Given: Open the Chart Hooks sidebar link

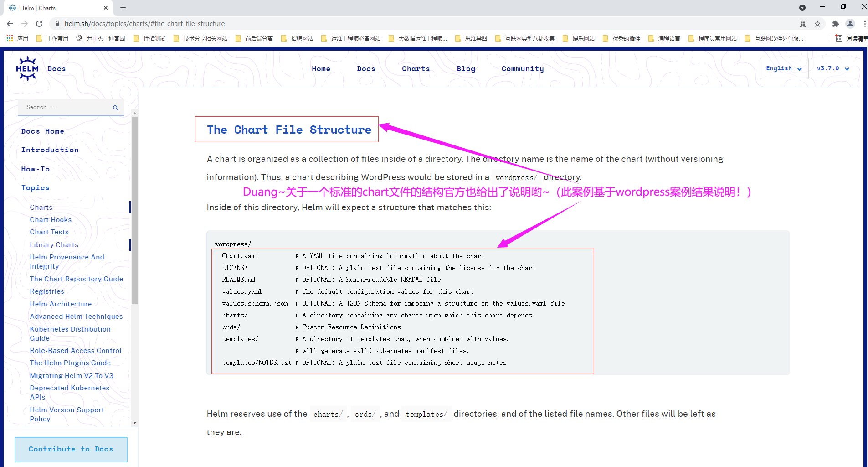Looking at the screenshot, I should click(x=51, y=220).
